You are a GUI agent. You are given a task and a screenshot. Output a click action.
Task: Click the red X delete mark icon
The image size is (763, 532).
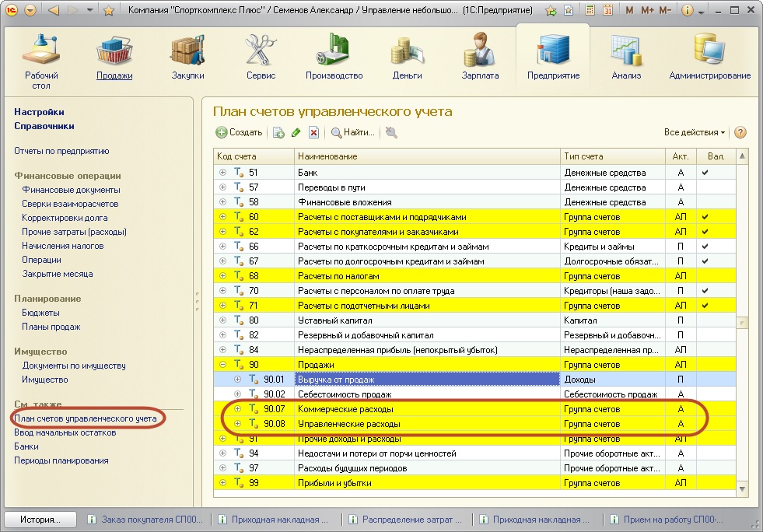[x=313, y=133]
